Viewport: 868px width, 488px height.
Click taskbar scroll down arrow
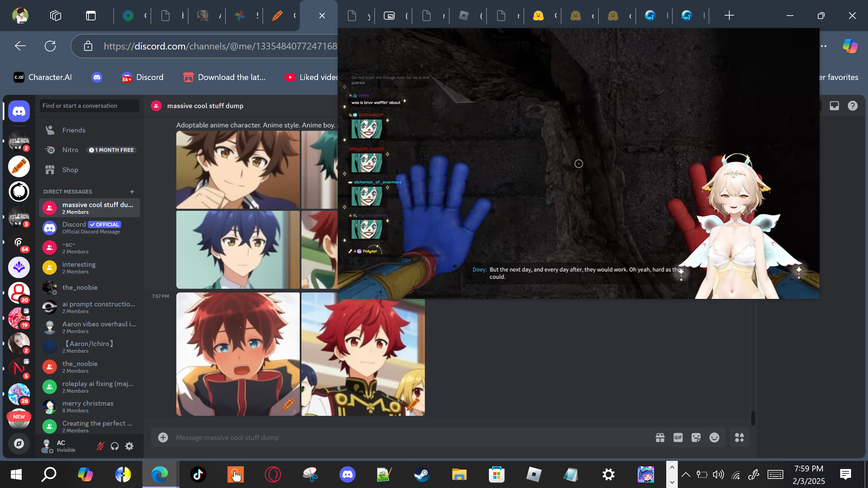coord(672,482)
